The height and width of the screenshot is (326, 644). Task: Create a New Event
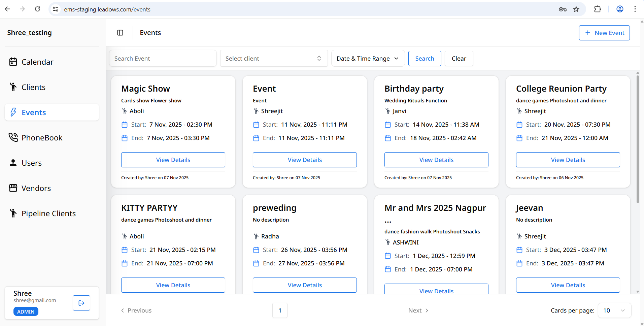tap(604, 33)
